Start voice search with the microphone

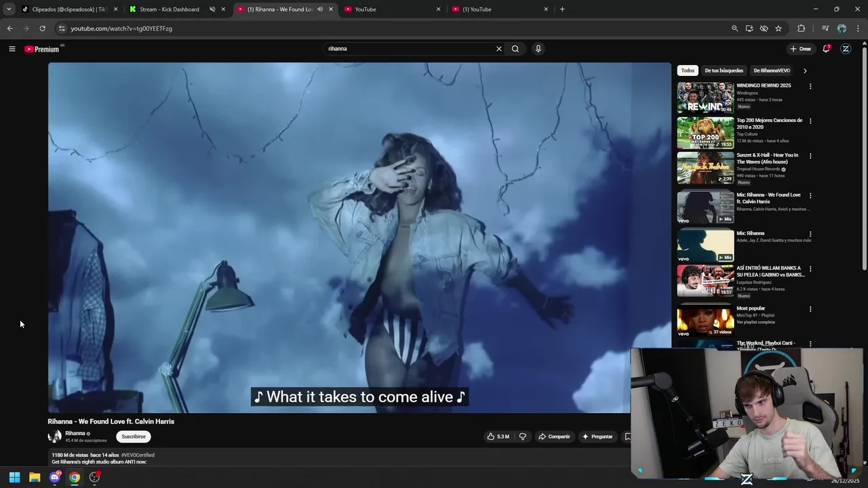[538, 49]
